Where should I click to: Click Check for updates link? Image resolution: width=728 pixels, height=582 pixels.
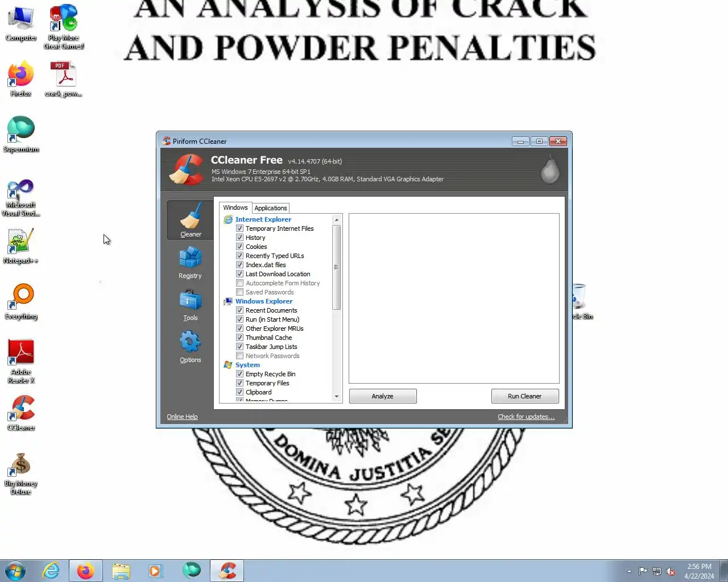[x=526, y=417]
